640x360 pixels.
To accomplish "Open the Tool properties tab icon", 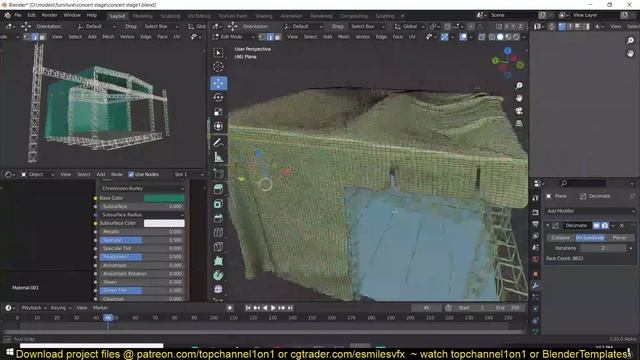I will click(x=536, y=198).
